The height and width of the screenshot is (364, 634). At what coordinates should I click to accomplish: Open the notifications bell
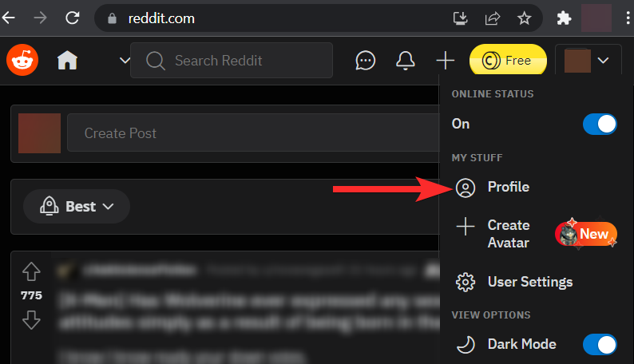[x=405, y=61]
